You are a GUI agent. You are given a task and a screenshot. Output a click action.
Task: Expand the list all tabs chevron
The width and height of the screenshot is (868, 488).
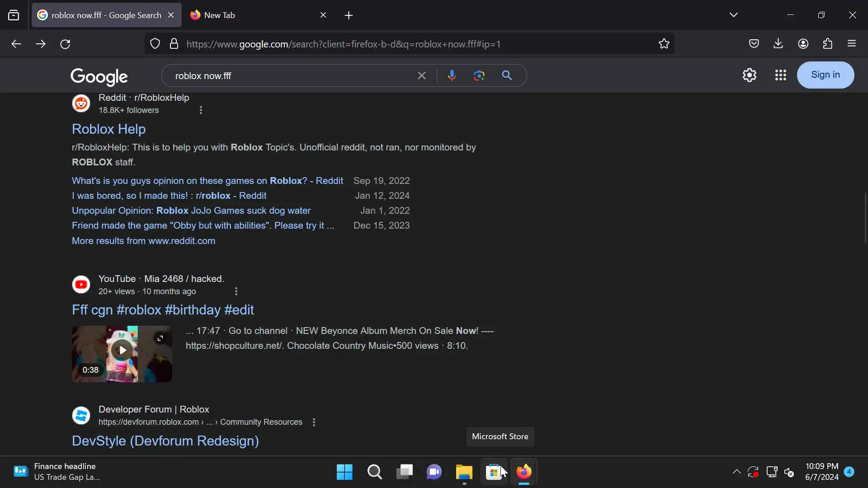733,15
